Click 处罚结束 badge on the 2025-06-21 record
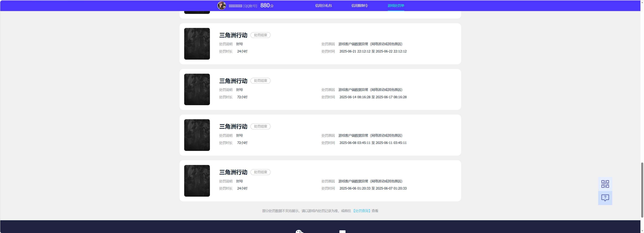Image resolution: width=644 pixels, height=233 pixels. 260,35
